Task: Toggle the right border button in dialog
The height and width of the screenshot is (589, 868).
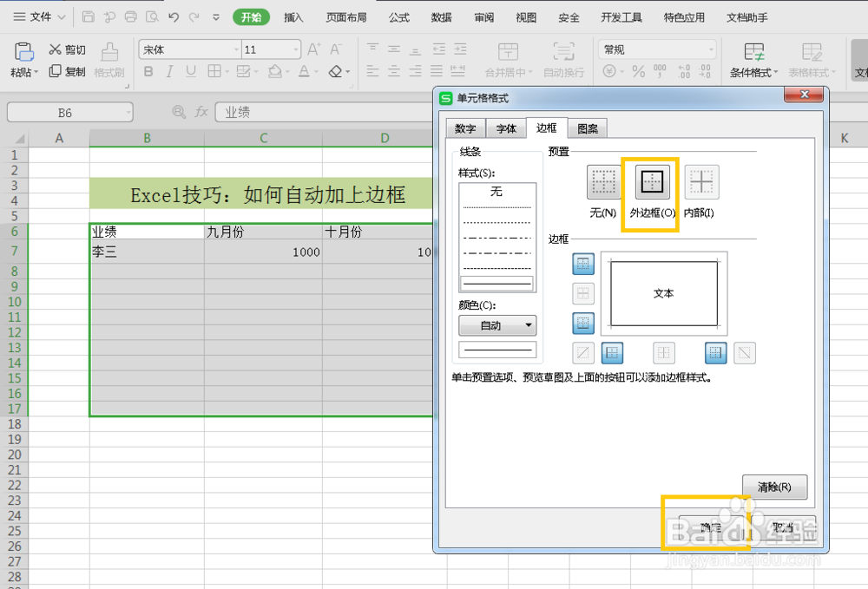Action: 715,353
